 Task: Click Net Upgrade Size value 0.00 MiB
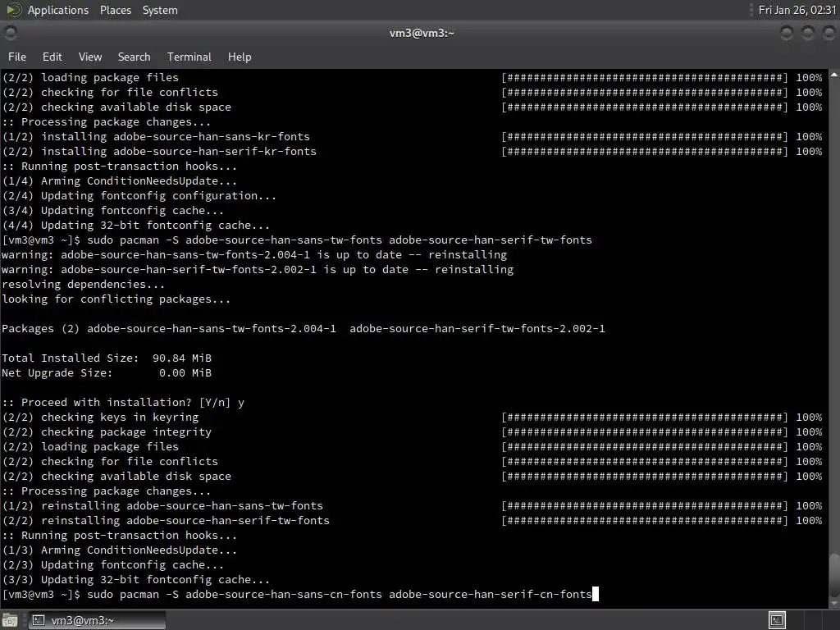pyautogui.click(x=185, y=373)
